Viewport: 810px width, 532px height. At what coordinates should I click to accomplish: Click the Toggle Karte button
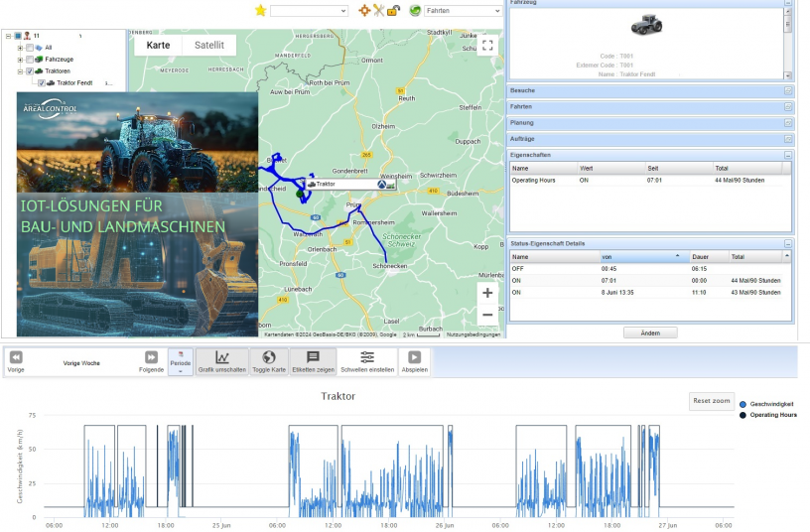(269, 361)
